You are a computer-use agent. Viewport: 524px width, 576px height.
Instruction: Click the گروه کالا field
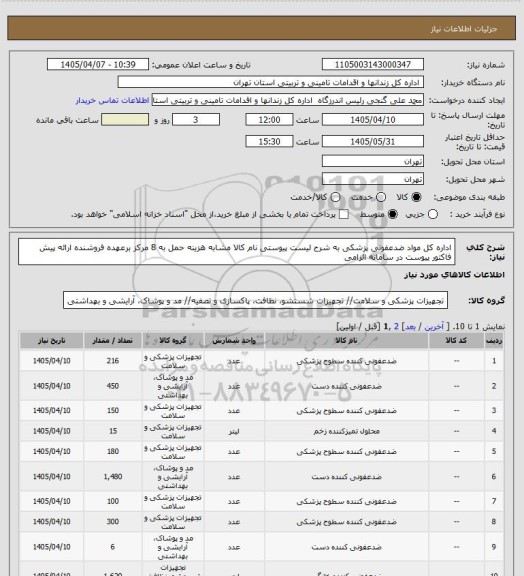tap(255, 300)
